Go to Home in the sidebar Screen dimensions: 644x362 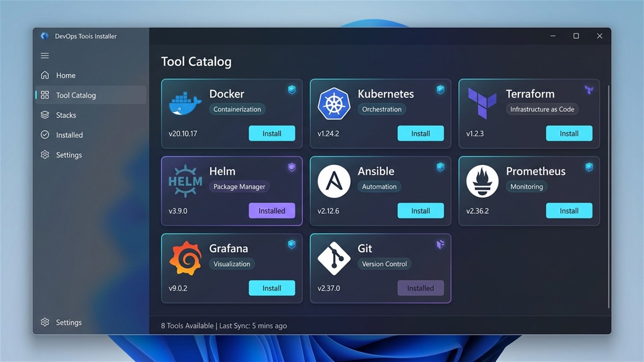click(x=91, y=75)
